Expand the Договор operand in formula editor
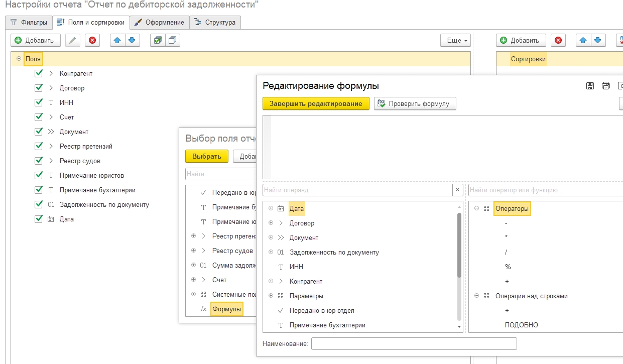Image resolution: width=623 pixels, height=364 pixels. (x=271, y=223)
